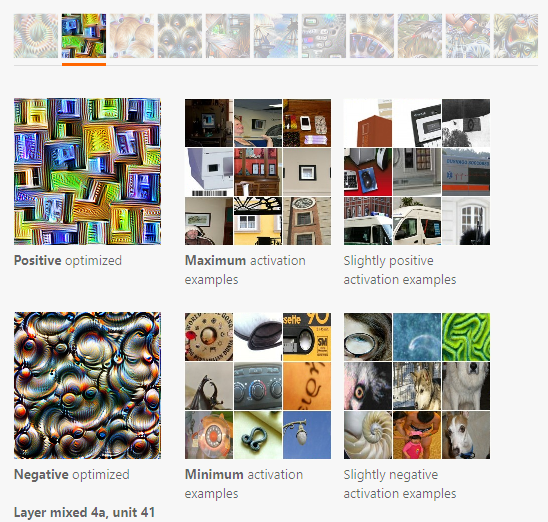Select the orange rotary telephone example image
Image resolution: width=548 pixels, height=522 pixels.
(x=209, y=435)
